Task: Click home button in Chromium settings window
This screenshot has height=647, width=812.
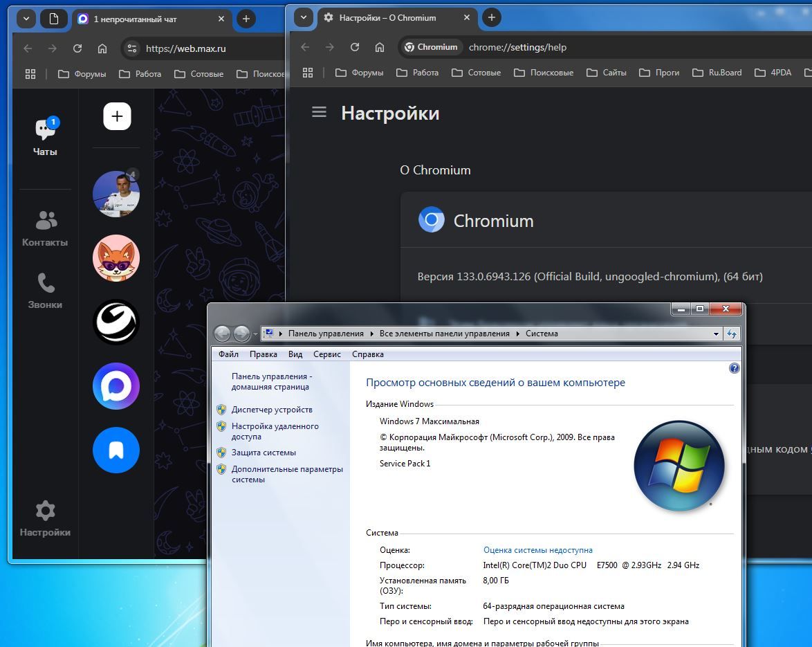Action: pos(380,47)
